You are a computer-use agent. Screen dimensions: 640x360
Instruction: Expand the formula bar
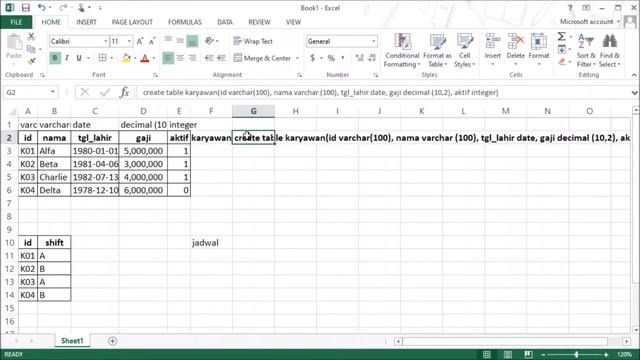[634, 93]
